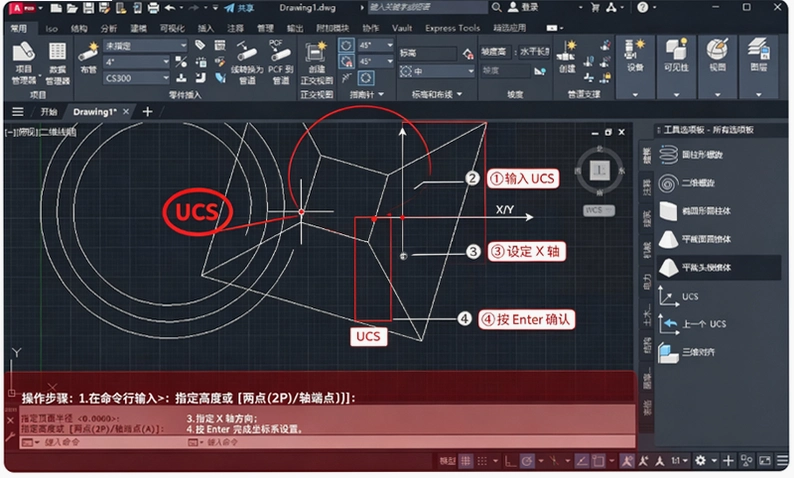Click the new drawing tab plus button
794x478 pixels.
147,112
